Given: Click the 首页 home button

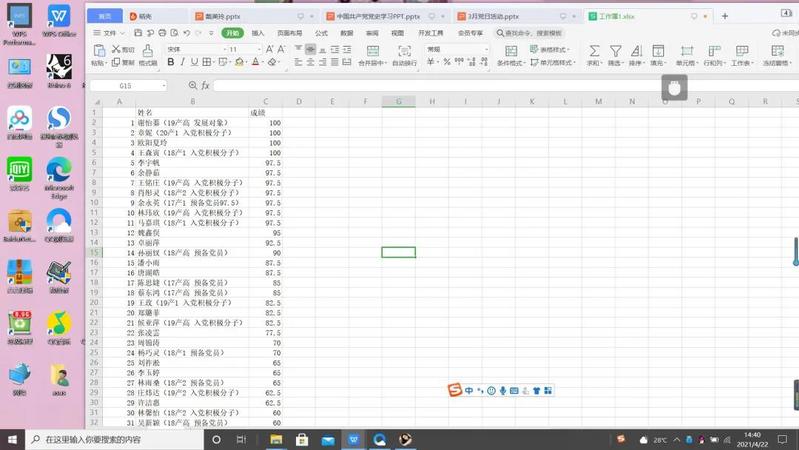Looking at the screenshot, I should pyautogui.click(x=104, y=16).
